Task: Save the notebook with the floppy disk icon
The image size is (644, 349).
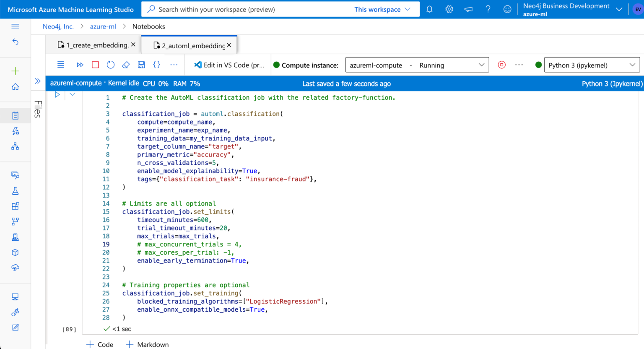Action: 141,65
